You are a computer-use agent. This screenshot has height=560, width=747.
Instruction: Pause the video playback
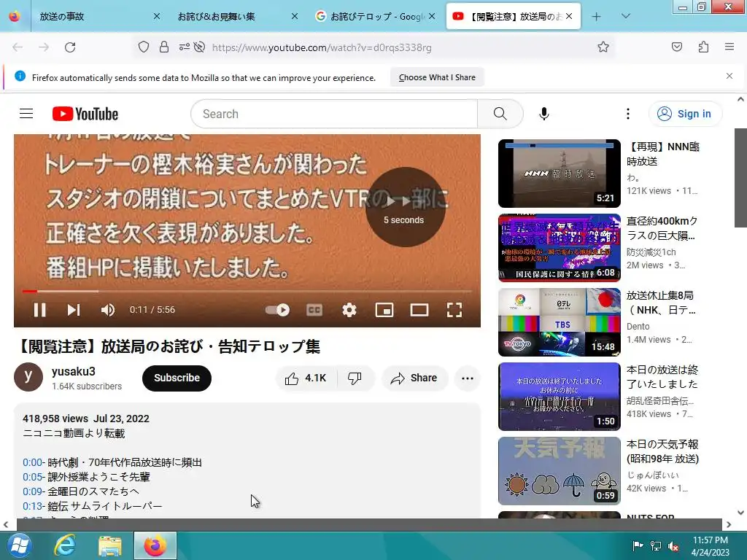tap(40, 310)
